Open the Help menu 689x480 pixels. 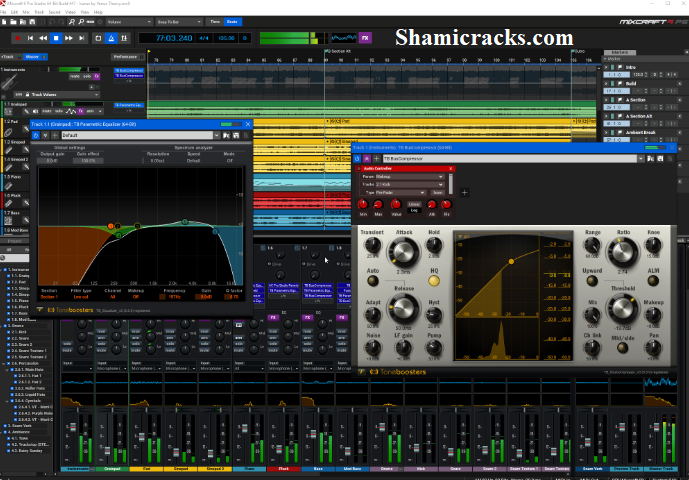click(98, 12)
